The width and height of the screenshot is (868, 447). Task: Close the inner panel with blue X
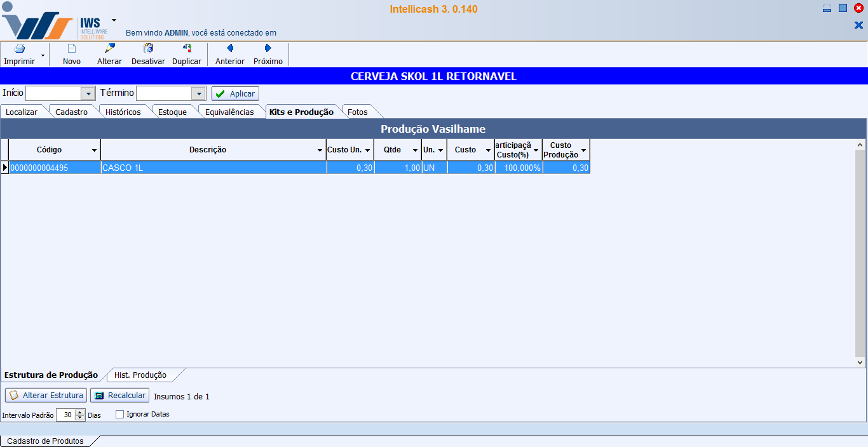pos(858,25)
